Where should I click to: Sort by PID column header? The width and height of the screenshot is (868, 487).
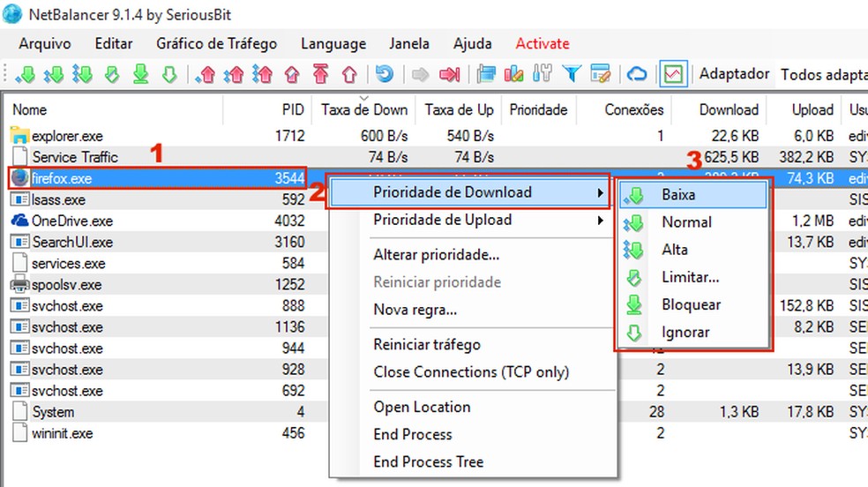click(x=267, y=109)
